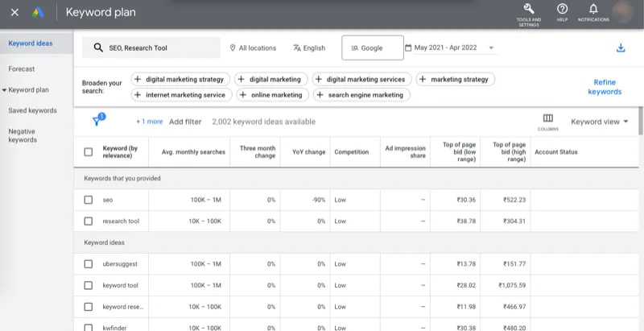The image size is (644, 331).
Task: Toggle the select-all header checkbox
Action: pyautogui.click(x=89, y=151)
